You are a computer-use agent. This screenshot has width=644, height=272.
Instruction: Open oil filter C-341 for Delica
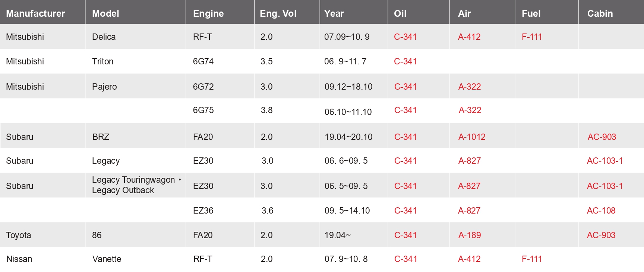click(x=405, y=37)
